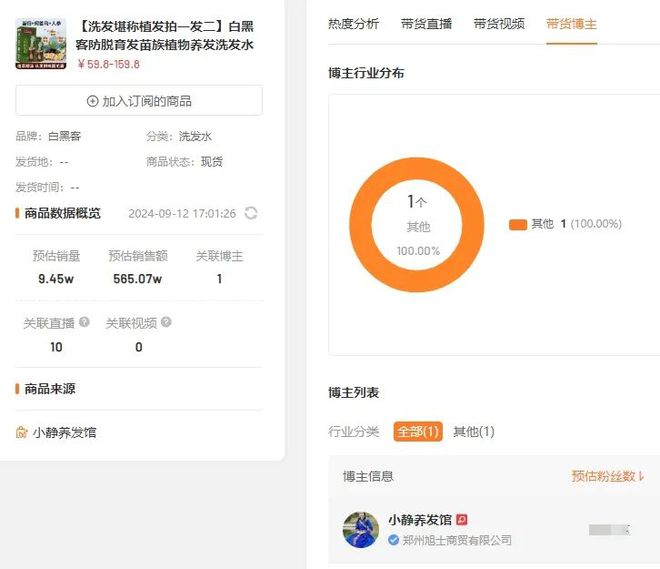The width and height of the screenshot is (660, 569).
Task: Click the 预估销量 value 9.45w
Action: (56, 279)
